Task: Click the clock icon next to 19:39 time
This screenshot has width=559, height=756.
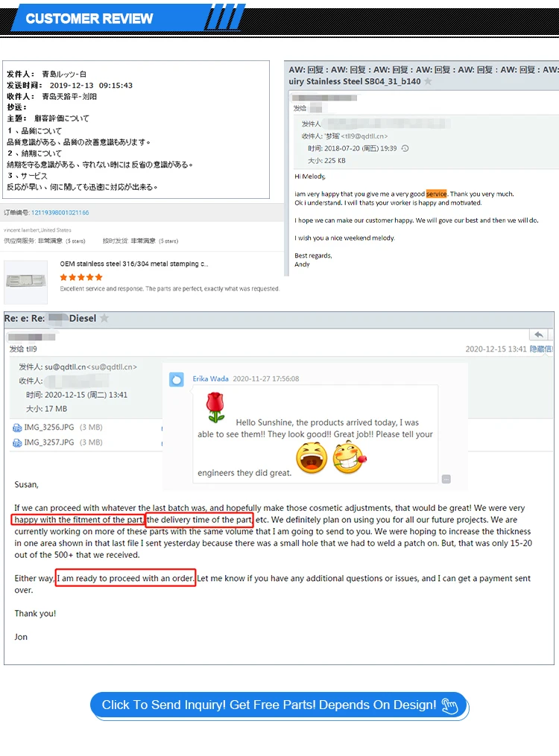Action: pyautogui.click(x=405, y=148)
